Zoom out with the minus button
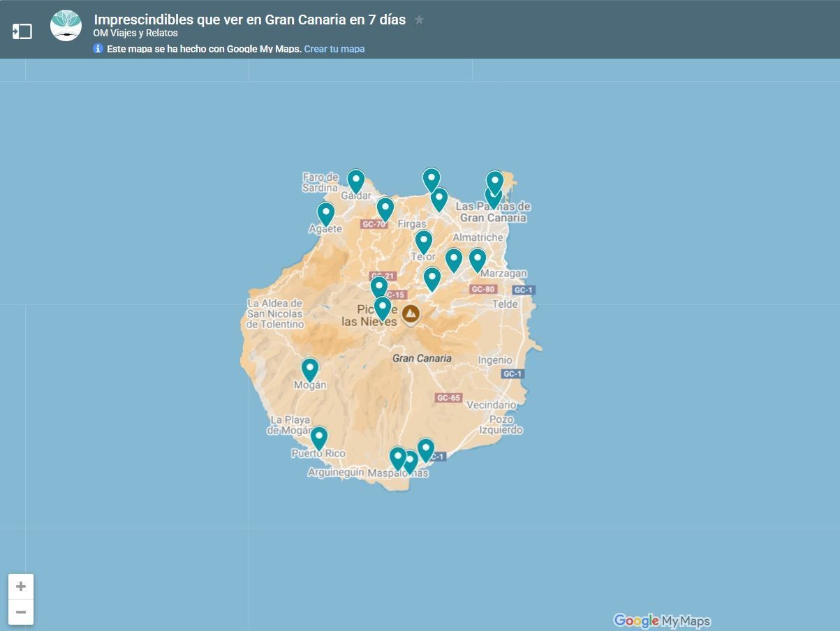This screenshot has width=840, height=631. point(21,612)
